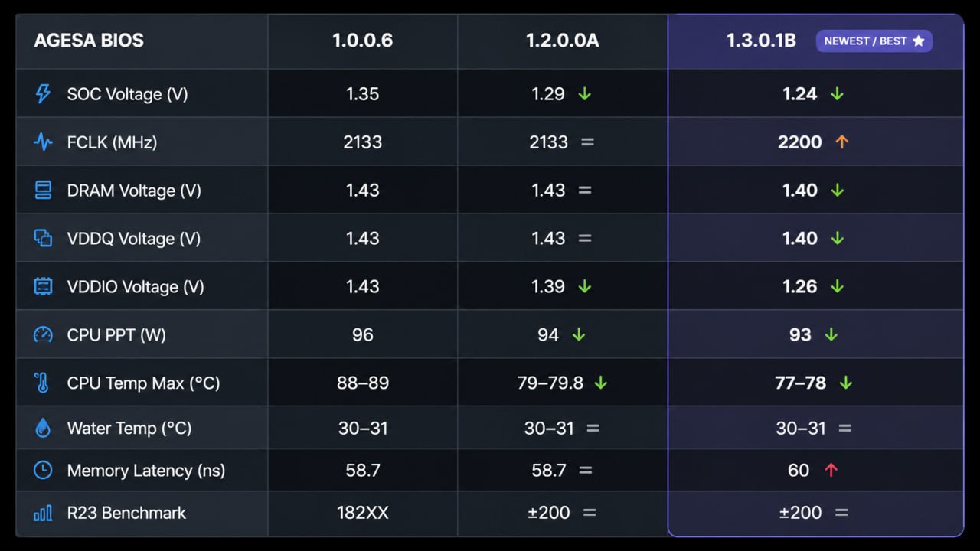Click the CPU Temp Max thermometer icon
This screenshot has height=551, width=980.
click(x=43, y=383)
